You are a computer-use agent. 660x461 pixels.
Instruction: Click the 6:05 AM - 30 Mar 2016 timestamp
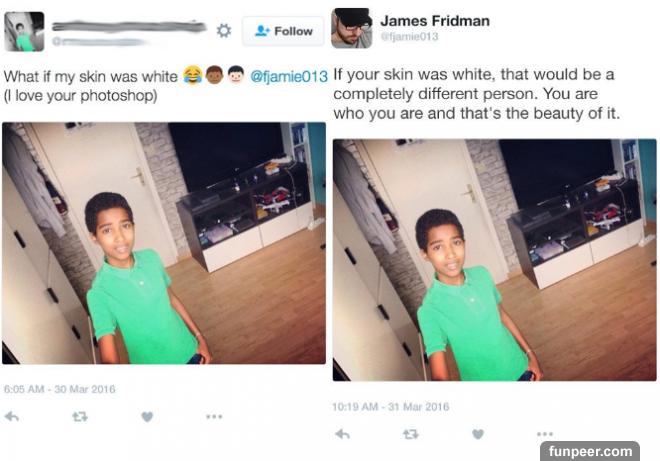pyautogui.click(x=59, y=389)
